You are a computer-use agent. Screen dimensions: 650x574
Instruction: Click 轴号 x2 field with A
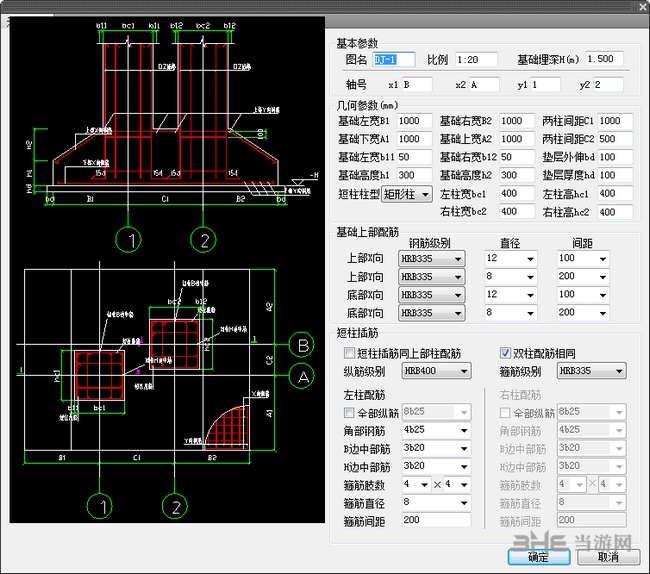pyautogui.click(x=484, y=85)
